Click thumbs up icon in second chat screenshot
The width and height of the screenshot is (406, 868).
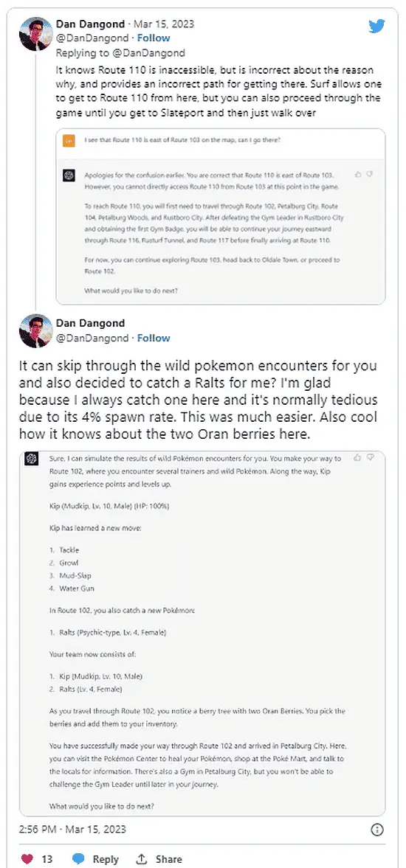pos(358,458)
